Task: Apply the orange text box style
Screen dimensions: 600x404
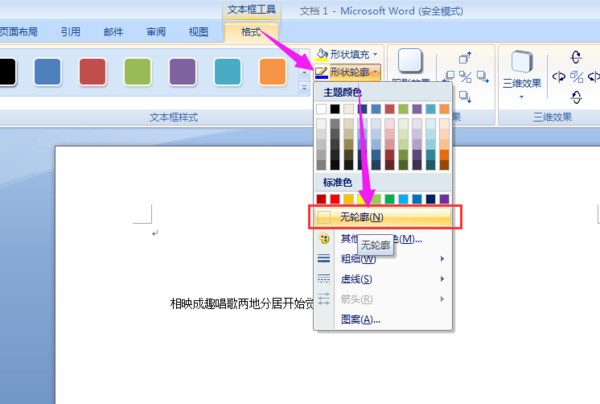Action: (x=272, y=72)
